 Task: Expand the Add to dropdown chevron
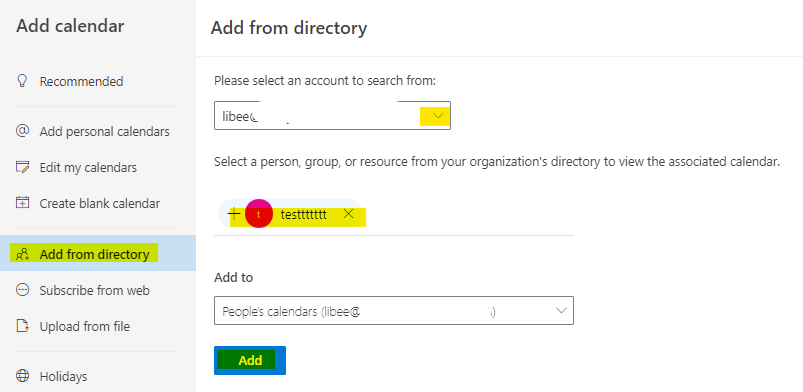tap(561, 311)
